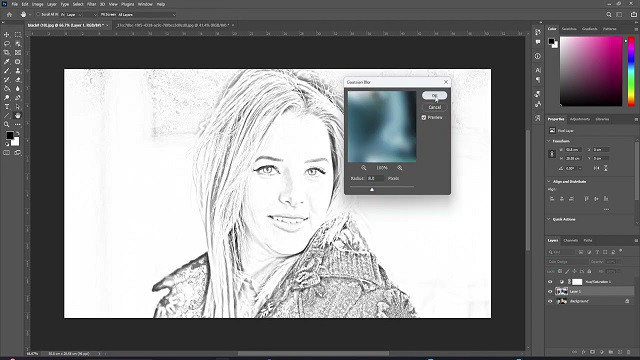Image resolution: width=640 pixels, height=360 pixels.
Task: Collapse the Transform section
Action: tap(549, 141)
